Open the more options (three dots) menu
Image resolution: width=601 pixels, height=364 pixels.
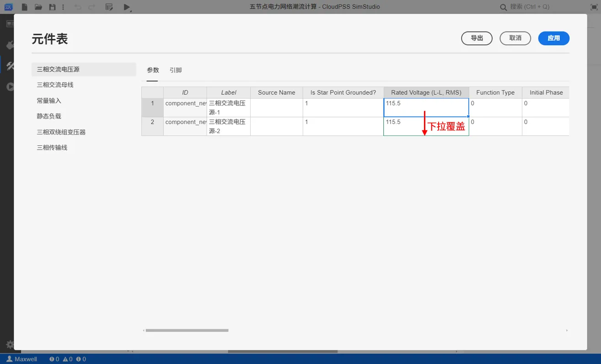(63, 7)
